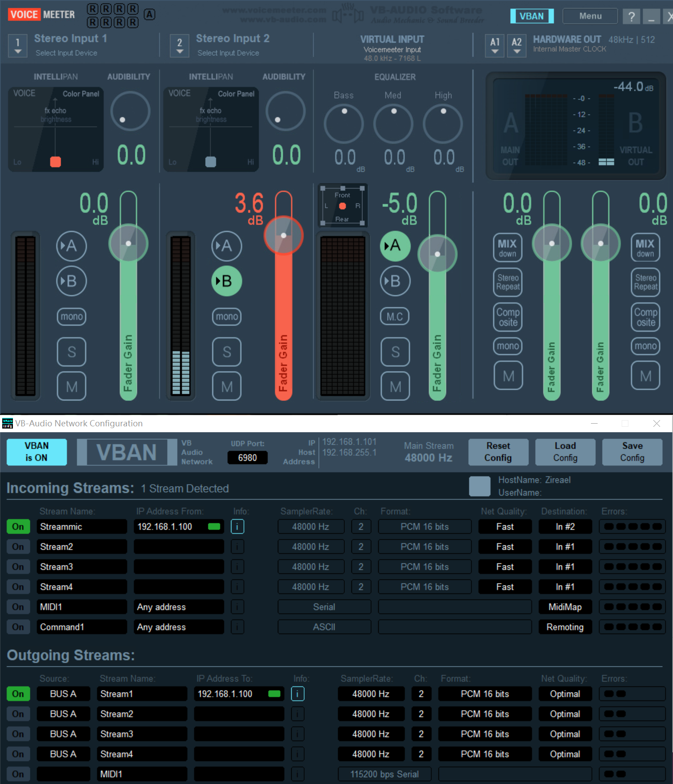Click the Reset Config button
The width and height of the screenshot is (673, 784).
tap(498, 452)
